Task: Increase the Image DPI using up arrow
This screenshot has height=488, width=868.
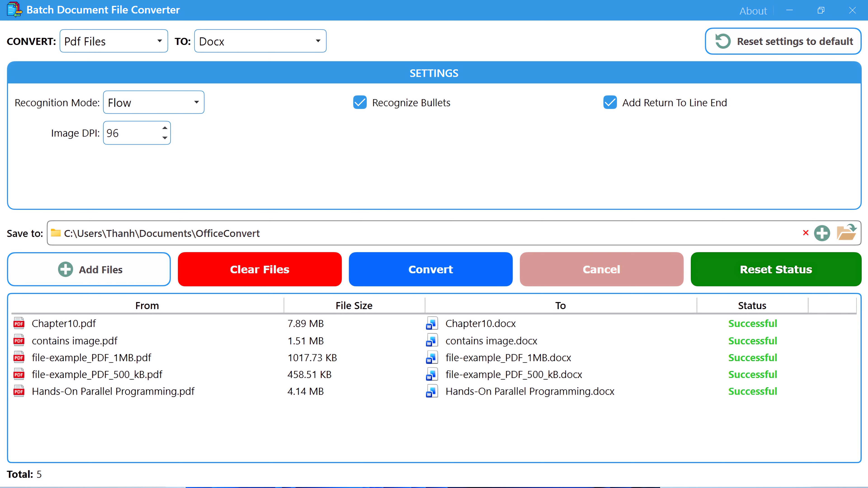Action: [x=165, y=128]
